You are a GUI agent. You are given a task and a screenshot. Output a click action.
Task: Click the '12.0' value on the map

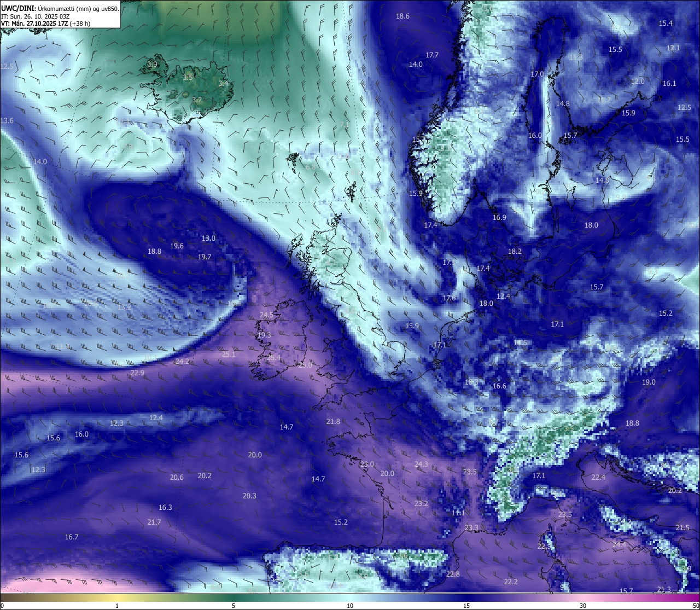point(638,82)
